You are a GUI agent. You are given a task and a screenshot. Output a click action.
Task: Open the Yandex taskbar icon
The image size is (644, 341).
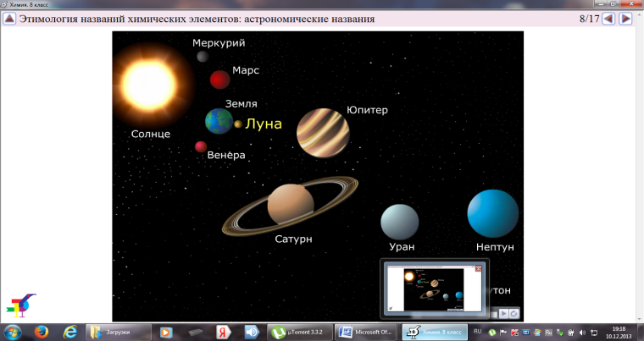coord(224,332)
